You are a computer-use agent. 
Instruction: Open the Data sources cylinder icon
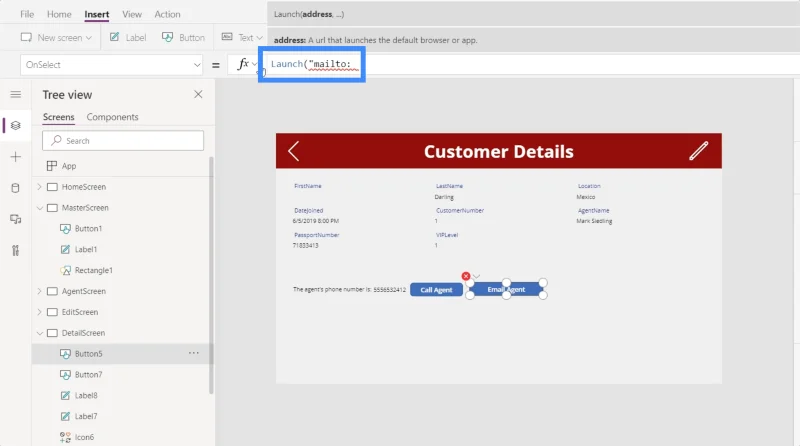click(16, 188)
